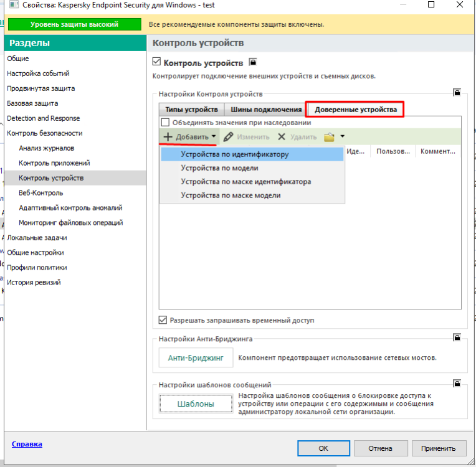Uncheck Разрешать запрашивать временный доступ
Viewport: 476px width, 467px height.
click(163, 320)
